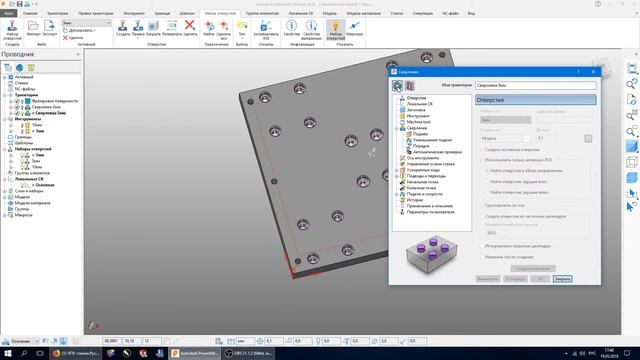Open the Модель combo box in dialog
This screenshot has height=360, width=640.
click(x=505, y=138)
